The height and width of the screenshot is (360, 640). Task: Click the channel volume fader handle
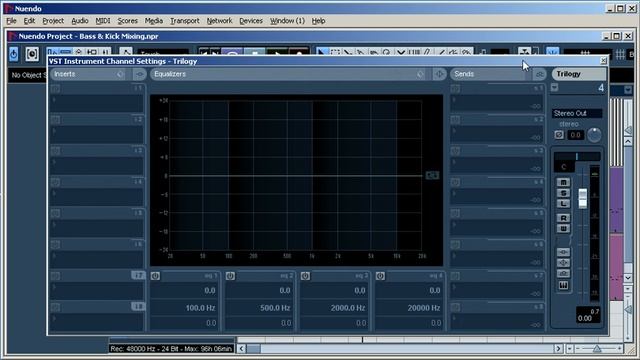pyautogui.click(x=582, y=198)
